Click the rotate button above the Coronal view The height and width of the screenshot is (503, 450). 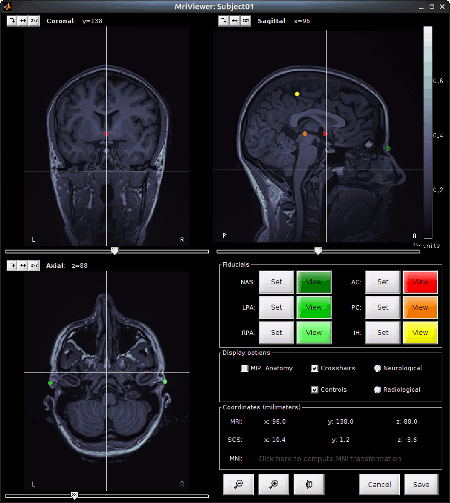[x=12, y=21]
